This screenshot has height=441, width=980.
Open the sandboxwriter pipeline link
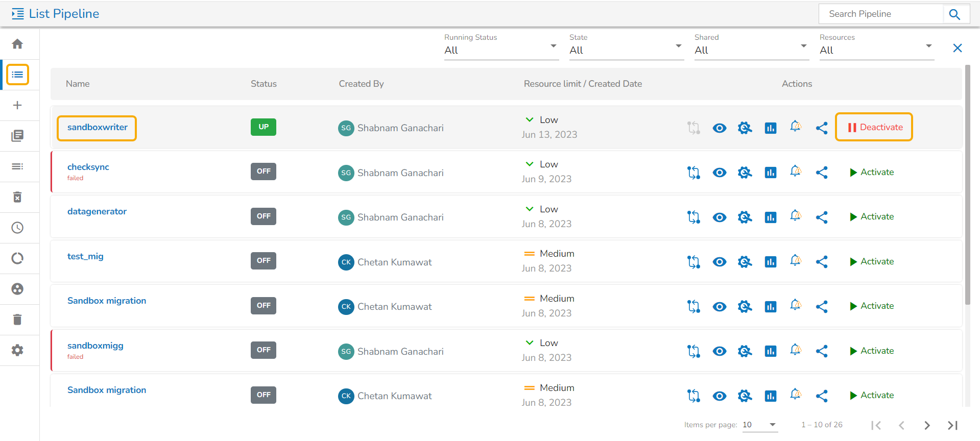[x=98, y=127]
